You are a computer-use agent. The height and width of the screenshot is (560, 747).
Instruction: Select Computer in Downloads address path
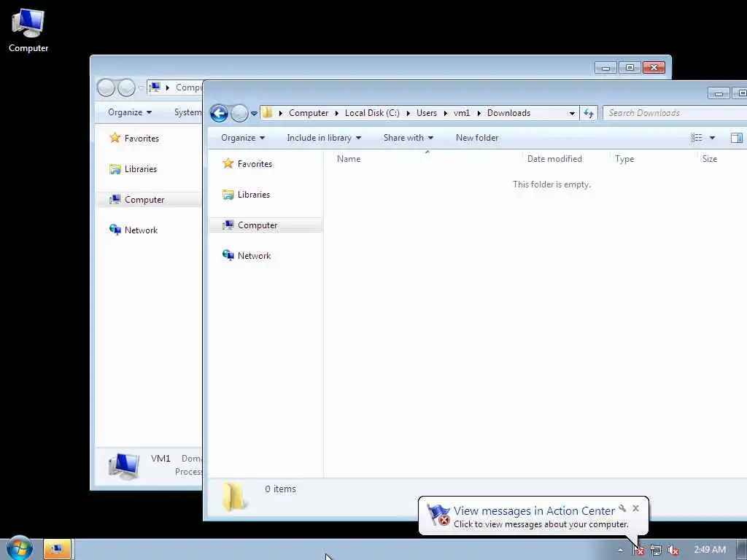point(309,113)
